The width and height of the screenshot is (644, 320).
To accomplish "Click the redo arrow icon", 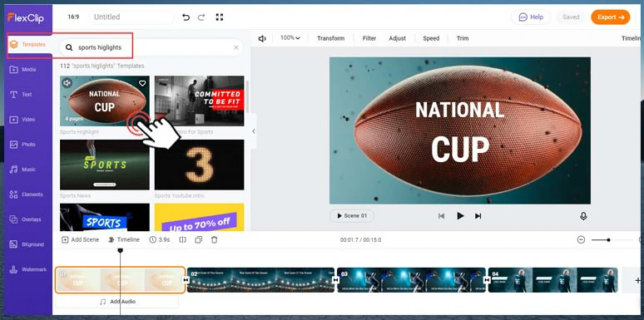I will (201, 17).
